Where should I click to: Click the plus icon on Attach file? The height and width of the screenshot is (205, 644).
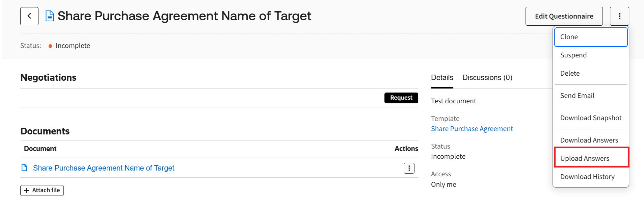coord(27,190)
